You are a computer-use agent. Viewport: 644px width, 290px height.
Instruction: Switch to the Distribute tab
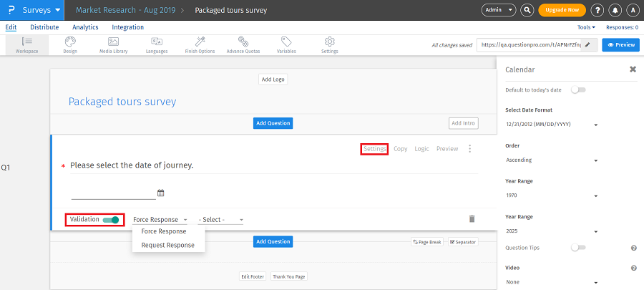44,27
